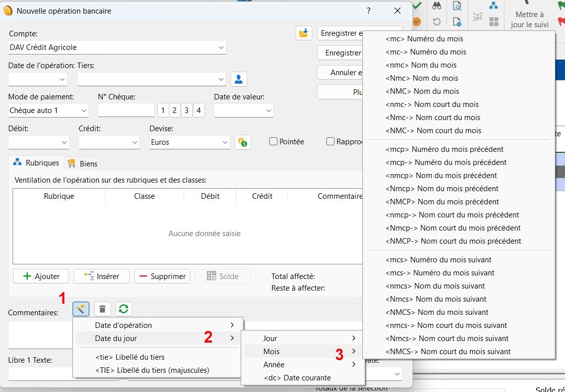Toggle the Rapprochée checkbox
This screenshot has width=565, height=392.
click(330, 142)
